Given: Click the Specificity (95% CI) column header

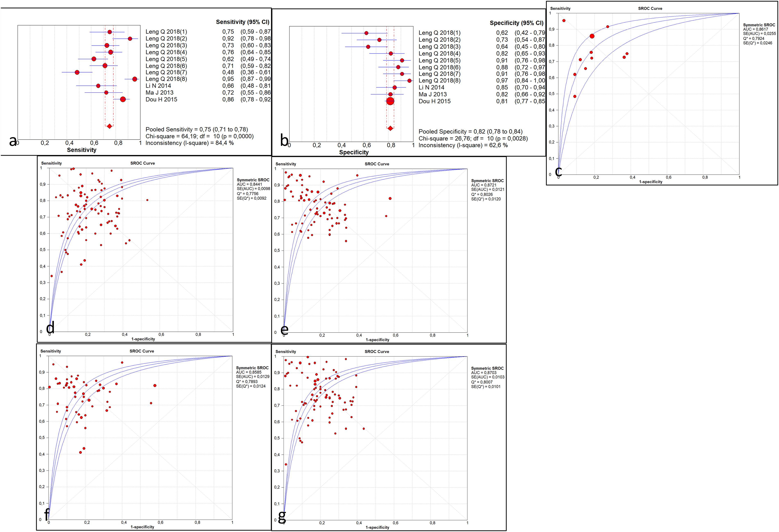Looking at the screenshot, I should pos(517,23).
